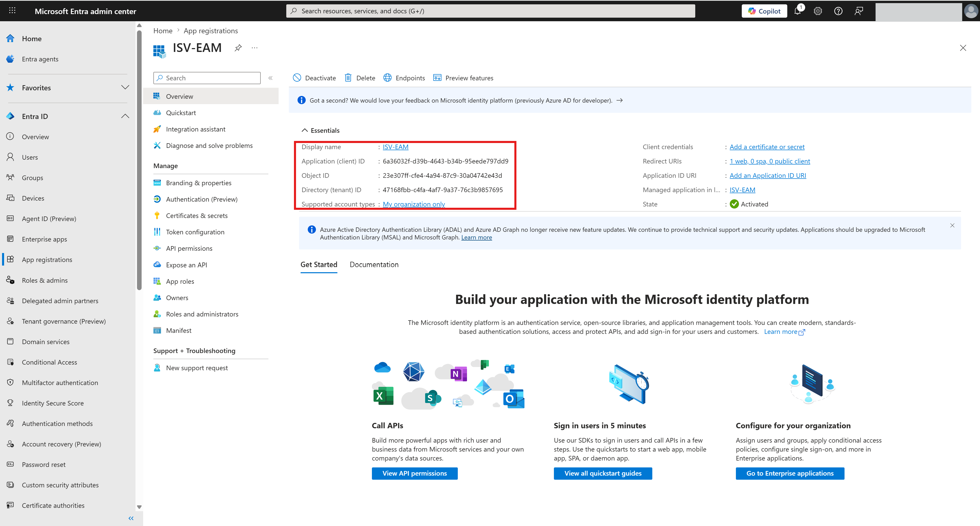Viewport: 980px width, 526px height.
Task: Click Add an Application ID URI
Action: pyautogui.click(x=768, y=176)
